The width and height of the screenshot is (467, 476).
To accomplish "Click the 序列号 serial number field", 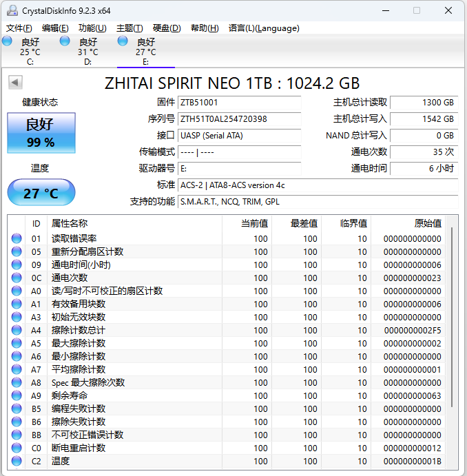I will pos(239,119).
